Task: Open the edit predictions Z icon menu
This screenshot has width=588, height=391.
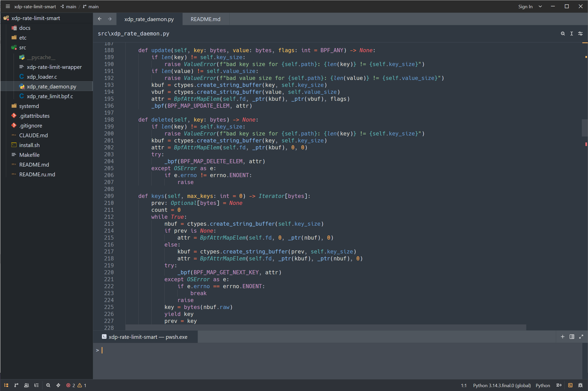Action: [559, 385]
